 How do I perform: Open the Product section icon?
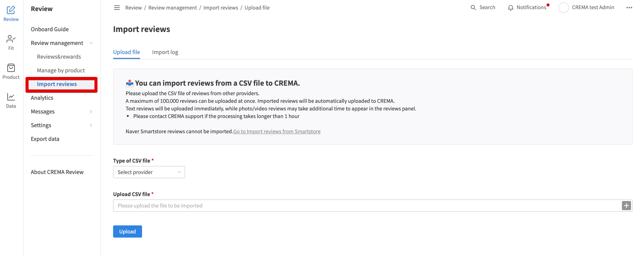click(11, 68)
